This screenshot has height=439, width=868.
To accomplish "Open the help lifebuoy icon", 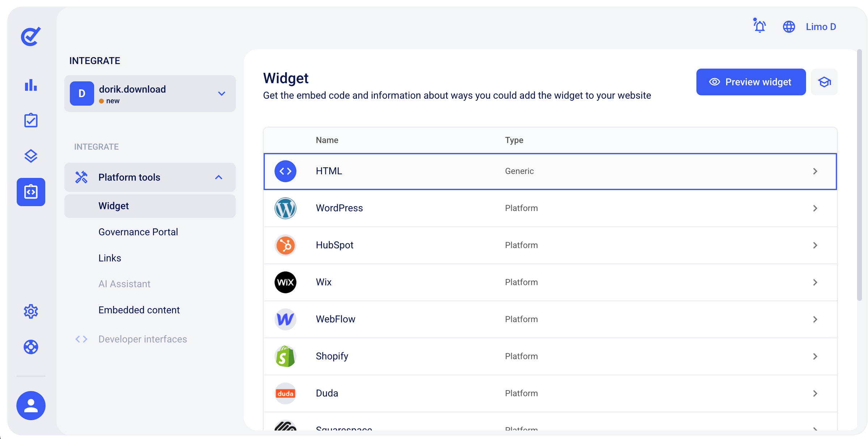I will (x=31, y=347).
